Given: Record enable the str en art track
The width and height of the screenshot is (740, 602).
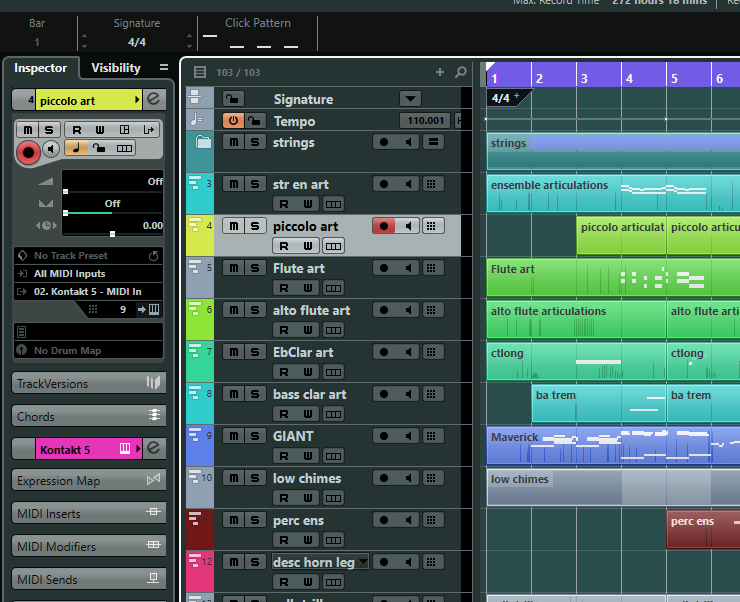Looking at the screenshot, I should point(384,184).
